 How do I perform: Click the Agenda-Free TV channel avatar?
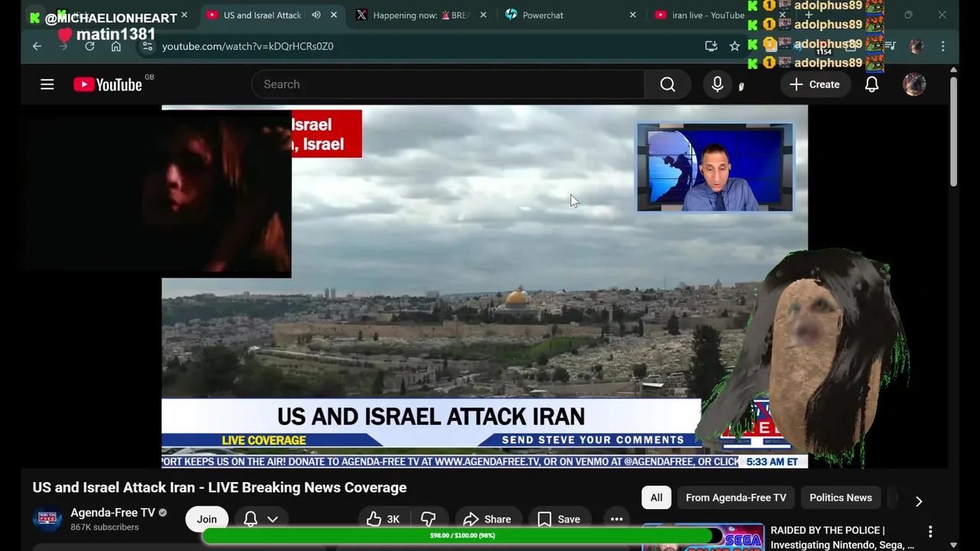[47, 519]
